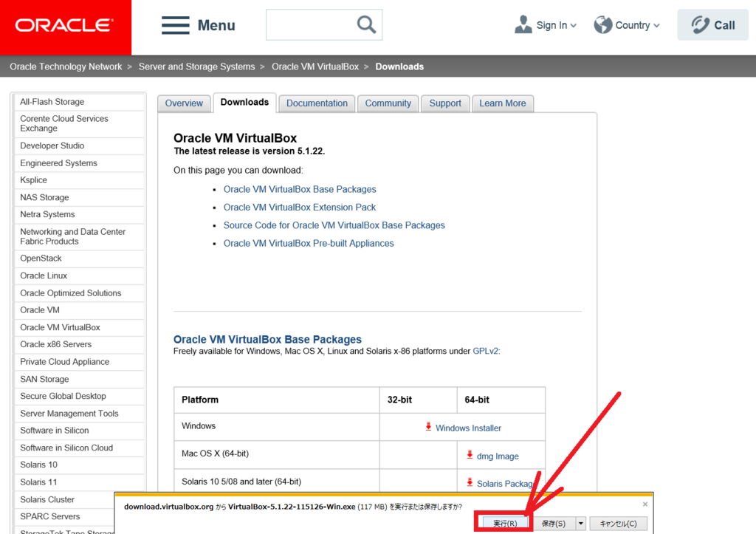The height and width of the screenshot is (534, 756).
Task: Open Solaris 10 sidebar item
Action: [x=38, y=465]
